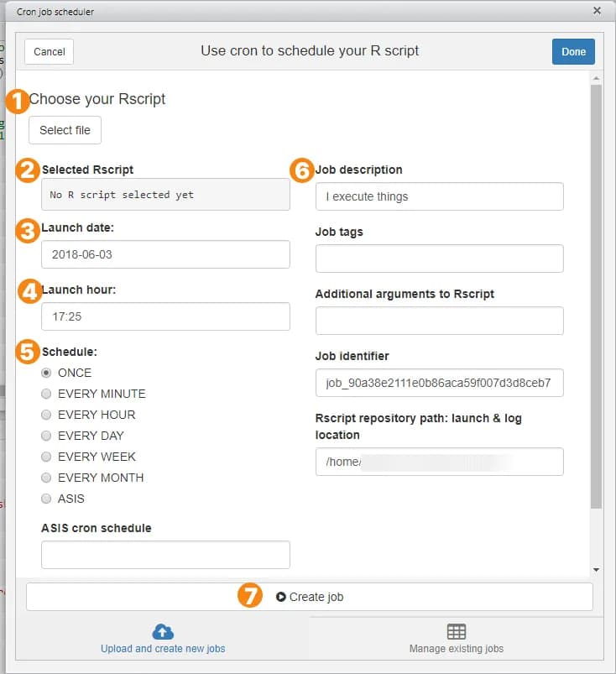616x674 pixels.
Task: Click the scrollbar down arrow
Action: pyautogui.click(x=596, y=570)
